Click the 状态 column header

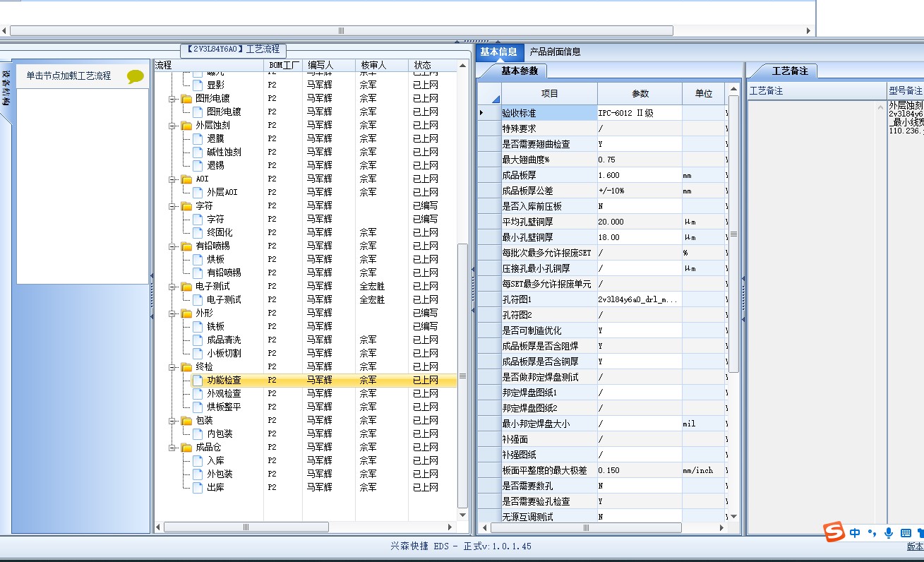[x=433, y=65]
